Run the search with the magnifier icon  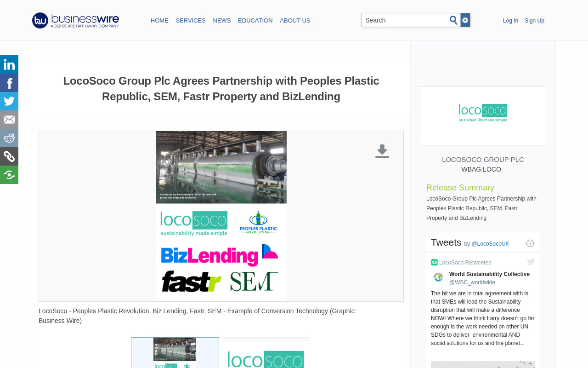453,20
